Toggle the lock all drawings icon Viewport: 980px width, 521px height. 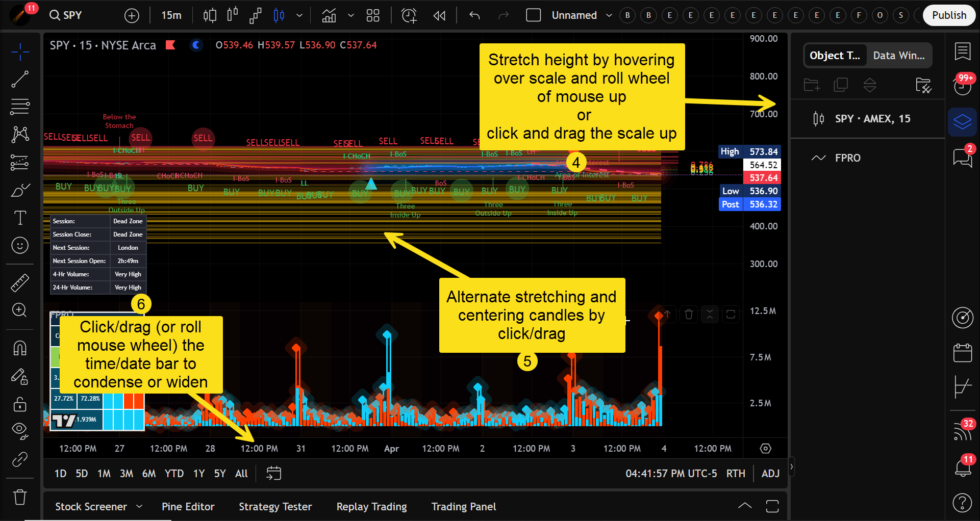coord(20,404)
